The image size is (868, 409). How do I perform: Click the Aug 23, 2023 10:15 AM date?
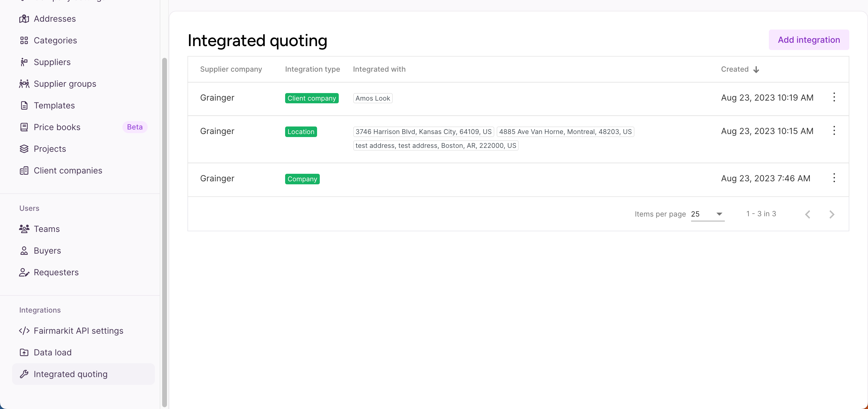pos(767,131)
